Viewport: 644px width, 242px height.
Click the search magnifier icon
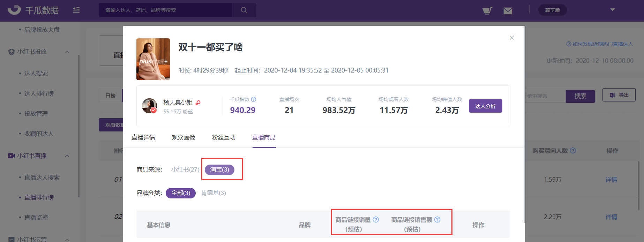point(244,10)
